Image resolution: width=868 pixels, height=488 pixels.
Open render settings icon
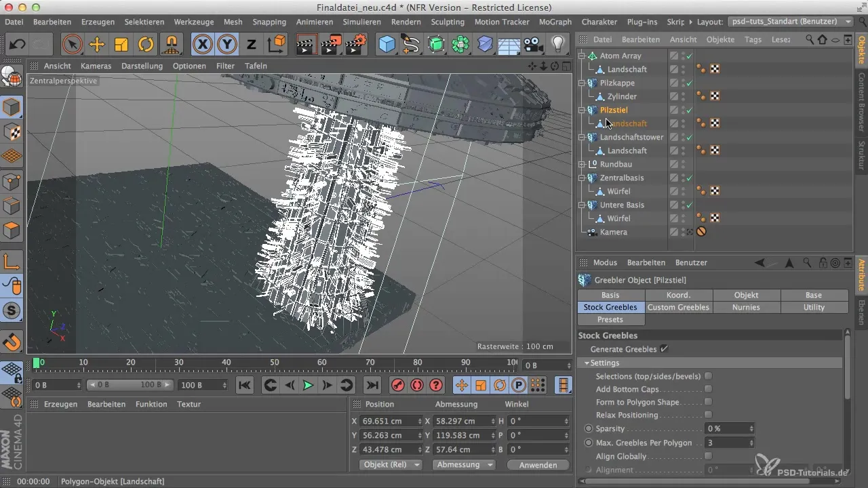(355, 45)
